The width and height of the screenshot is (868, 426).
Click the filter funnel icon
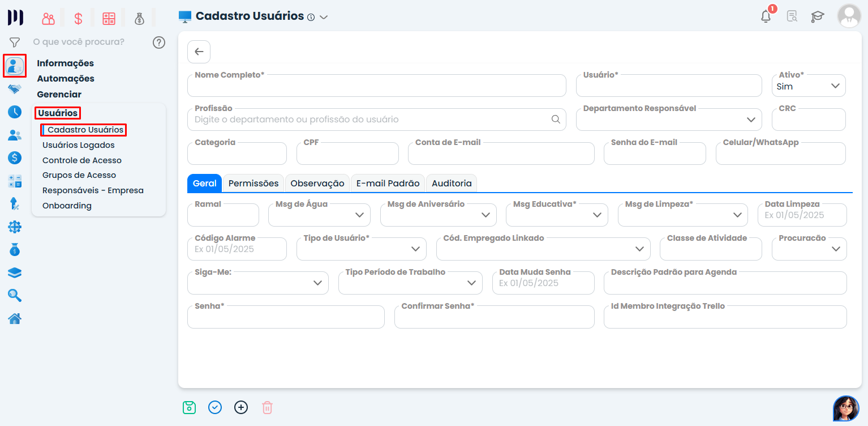click(15, 42)
